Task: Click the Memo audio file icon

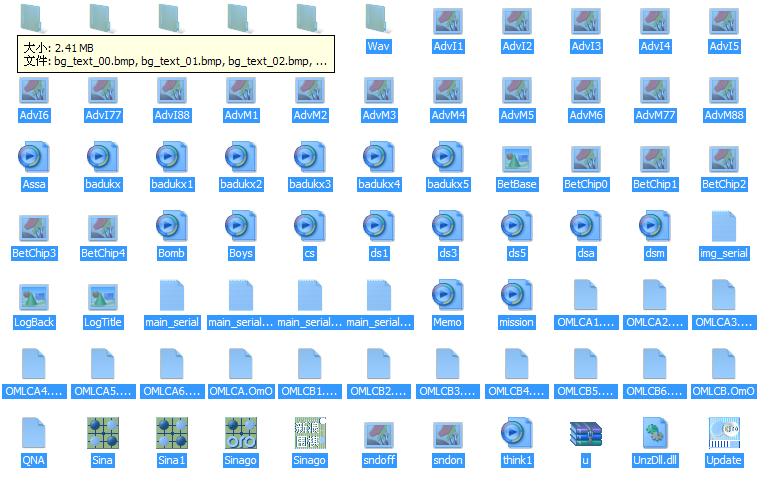Action: click(447, 295)
